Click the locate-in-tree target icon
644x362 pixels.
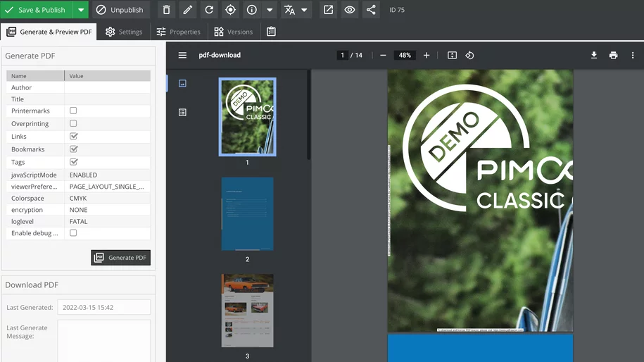(230, 10)
